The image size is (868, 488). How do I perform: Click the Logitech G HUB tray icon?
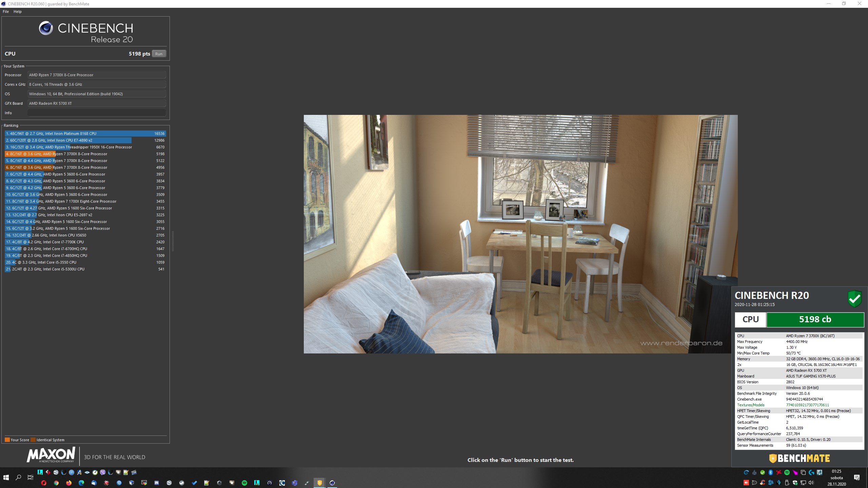tap(811, 472)
